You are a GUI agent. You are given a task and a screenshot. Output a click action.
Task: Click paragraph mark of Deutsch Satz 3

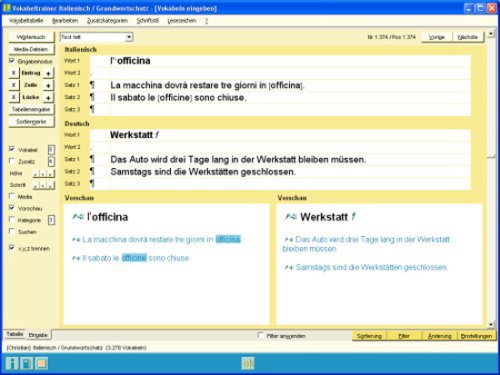[92, 184]
